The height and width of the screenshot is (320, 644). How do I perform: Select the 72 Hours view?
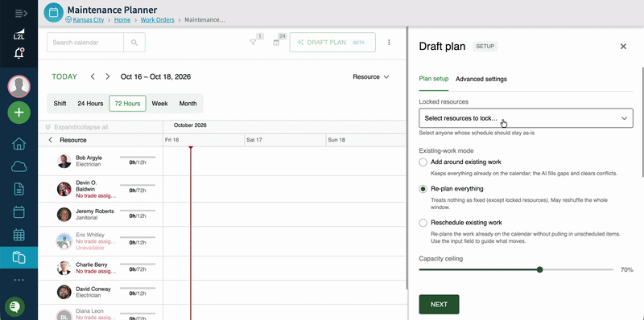[127, 104]
